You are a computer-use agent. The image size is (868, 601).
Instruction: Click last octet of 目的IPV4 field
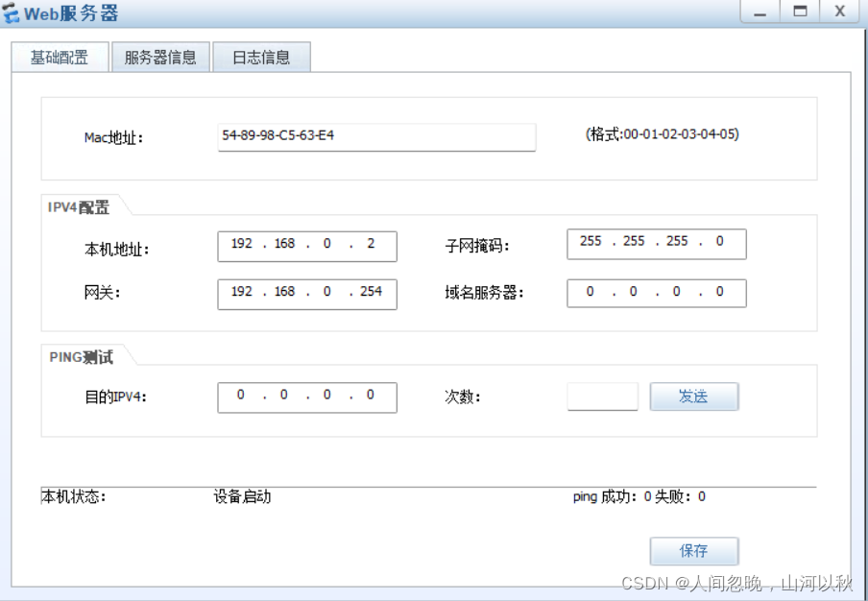click(x=371, y=396)
